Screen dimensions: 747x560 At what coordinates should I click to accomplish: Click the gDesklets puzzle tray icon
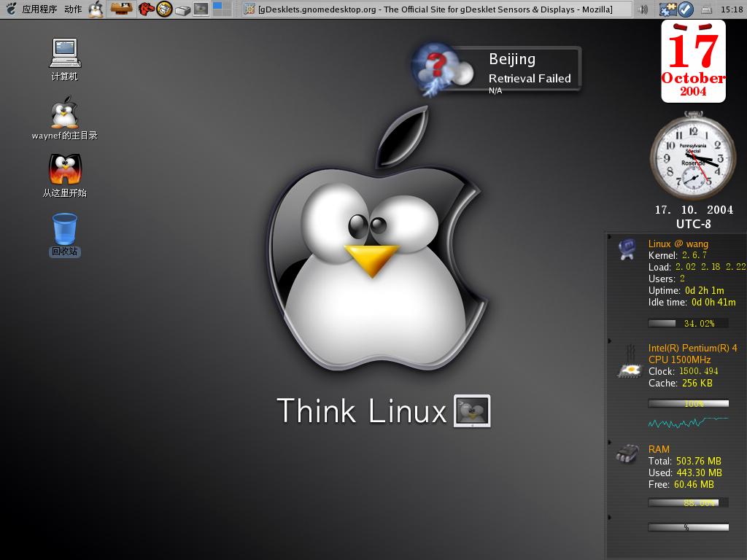667,9
